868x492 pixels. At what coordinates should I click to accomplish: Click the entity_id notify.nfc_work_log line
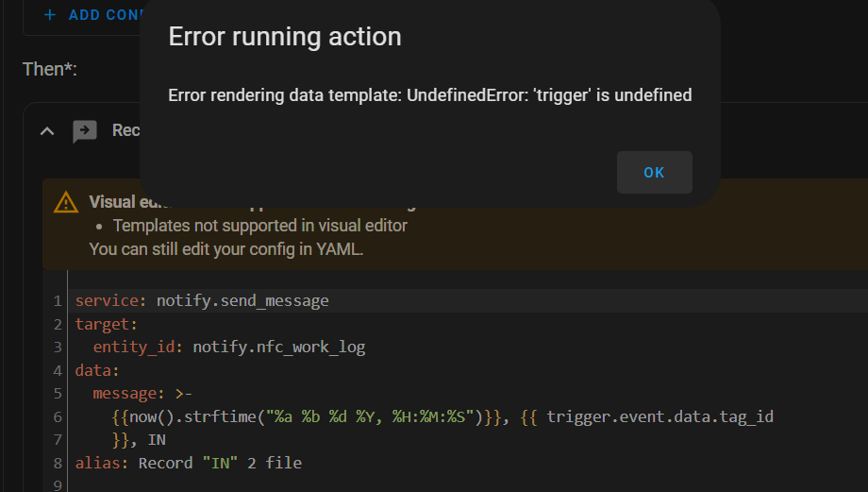pyautogui.click(x=229, y=347)
